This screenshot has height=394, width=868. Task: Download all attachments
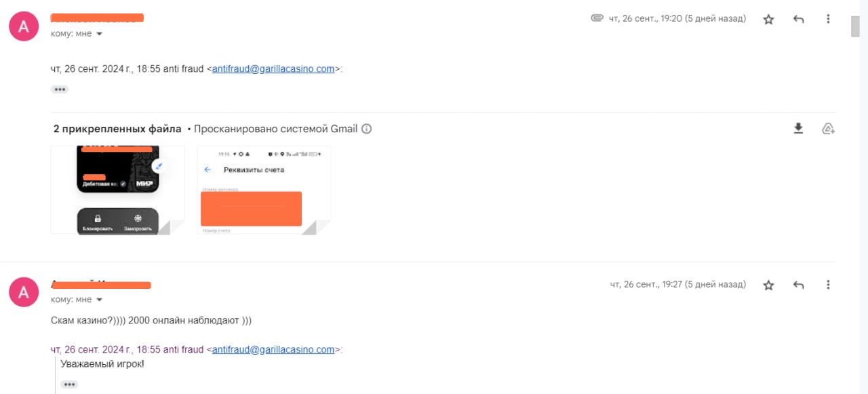click(x=798, y=129)
